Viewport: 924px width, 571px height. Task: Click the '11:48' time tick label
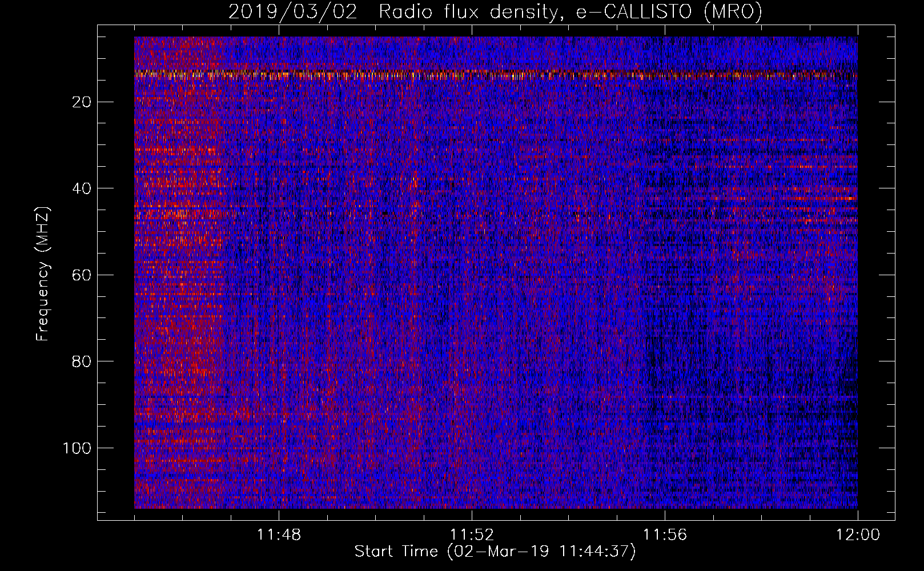tap(279, 535)
